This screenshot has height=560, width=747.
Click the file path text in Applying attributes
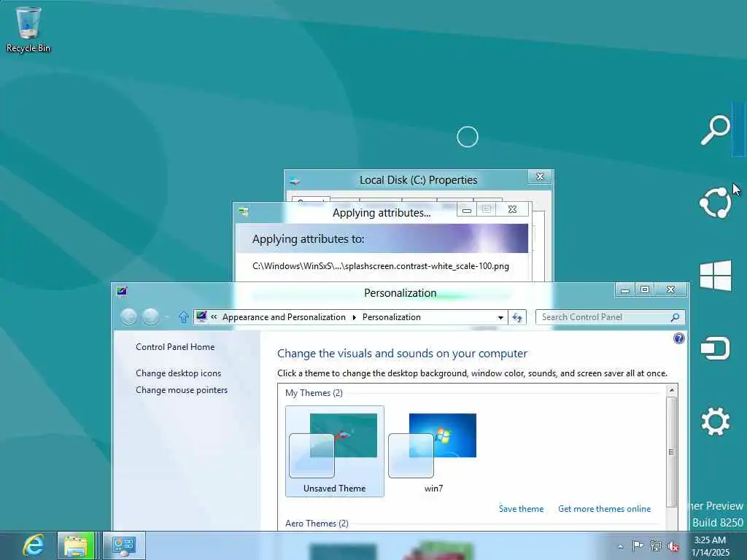(x=381, y=266)
